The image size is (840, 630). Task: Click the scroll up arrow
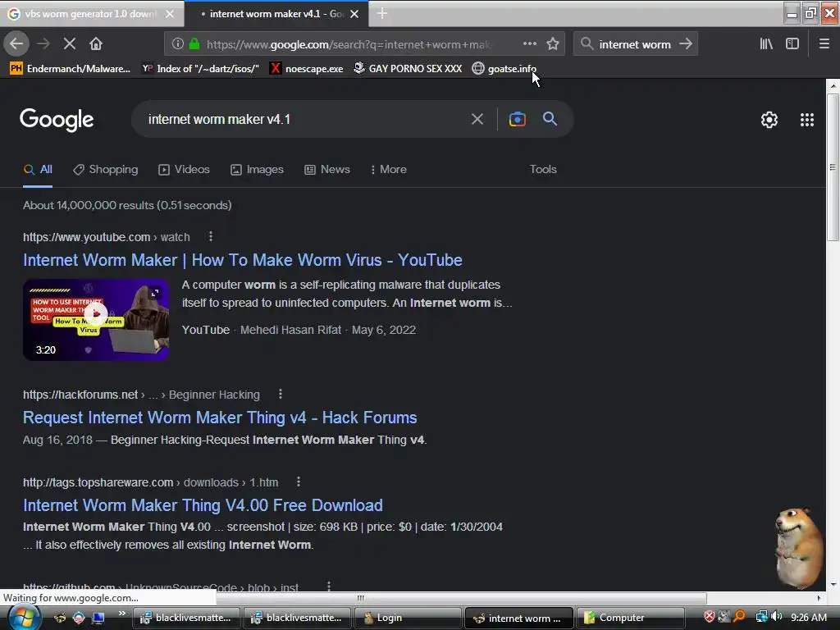click(833, 85)
